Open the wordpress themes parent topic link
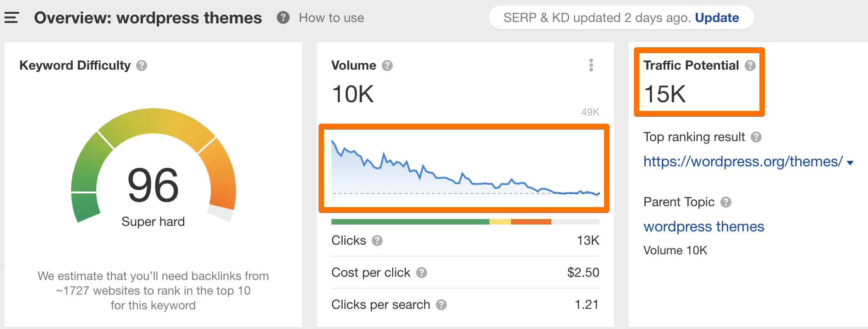The height and width of the screenshot is (329, 868). coord(703,226)
